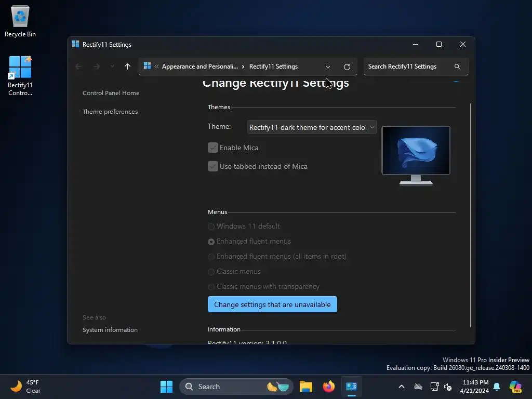Expand the address bar history dropdown
The image size is (532, 399).
click(328, 67)
